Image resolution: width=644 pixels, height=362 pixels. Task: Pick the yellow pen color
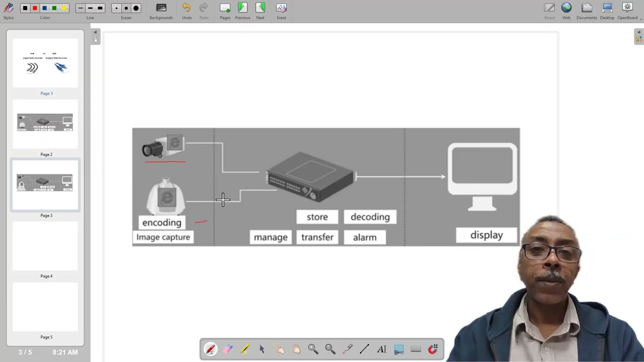pos(64,8)
